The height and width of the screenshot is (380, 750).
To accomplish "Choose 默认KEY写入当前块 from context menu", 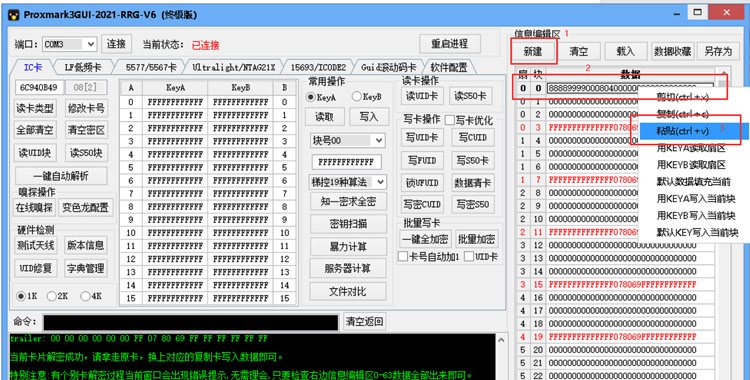I will pos(694,233).
